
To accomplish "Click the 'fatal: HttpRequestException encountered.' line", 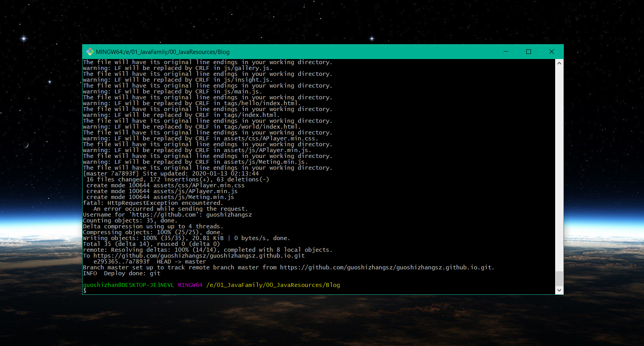I will click(x=153, y=203).
